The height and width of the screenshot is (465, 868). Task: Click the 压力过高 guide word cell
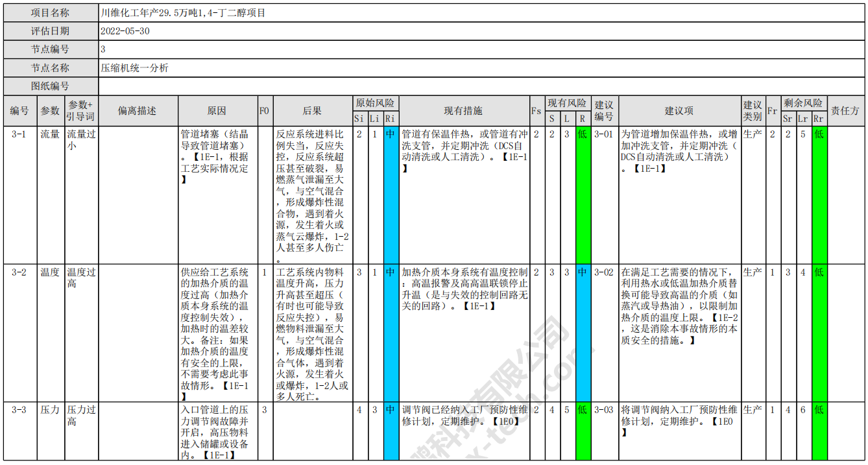pyautogui.click(x=81, y=431)
